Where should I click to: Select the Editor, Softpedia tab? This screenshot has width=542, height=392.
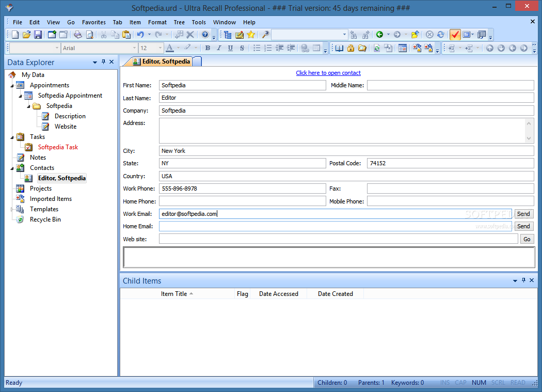click(x=162, y=61)
